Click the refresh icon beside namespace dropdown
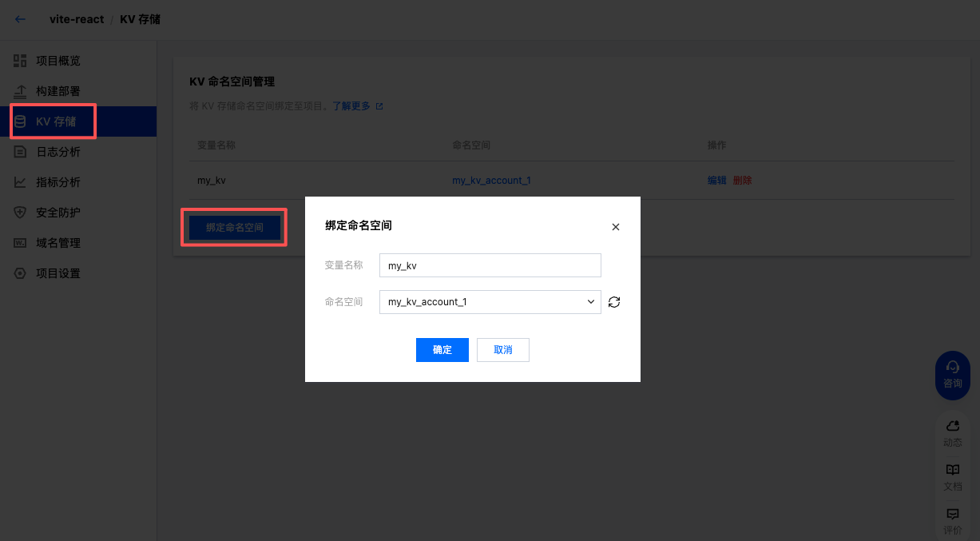980x541 pixels. (x=614, y=302)
